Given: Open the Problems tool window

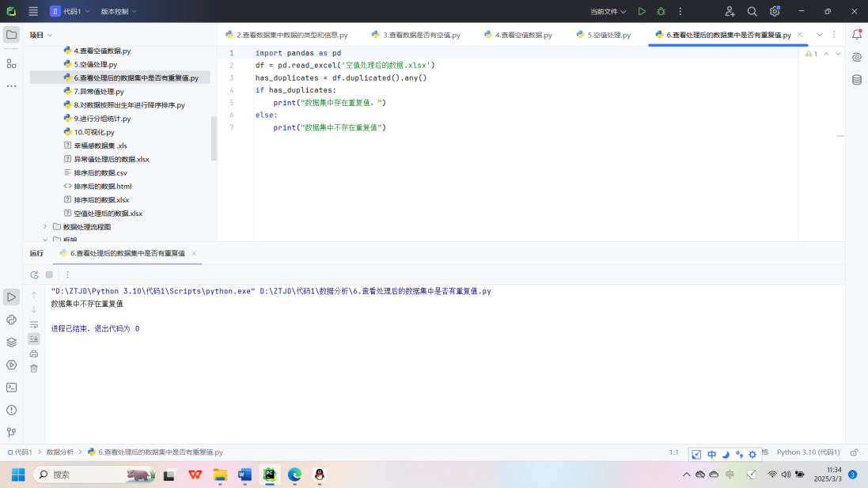Looking at the screenshot, I should pos(11,410).
